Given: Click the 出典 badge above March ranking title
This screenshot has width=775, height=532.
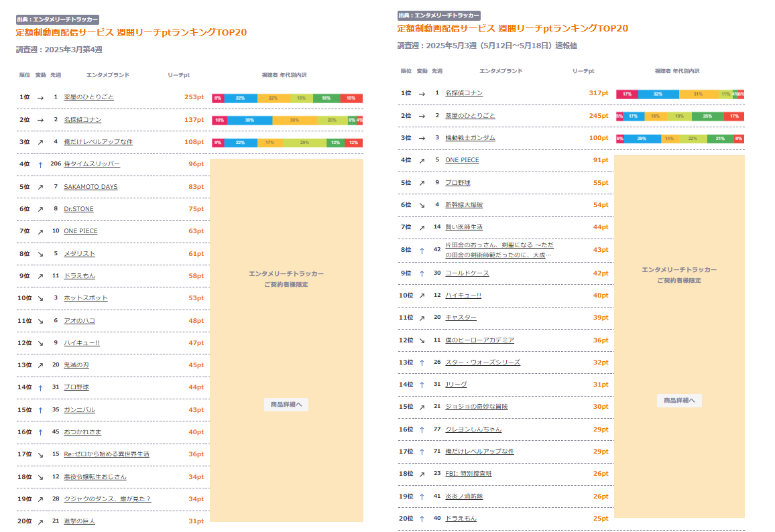Looking at the screenshot, I should (57, 20).
